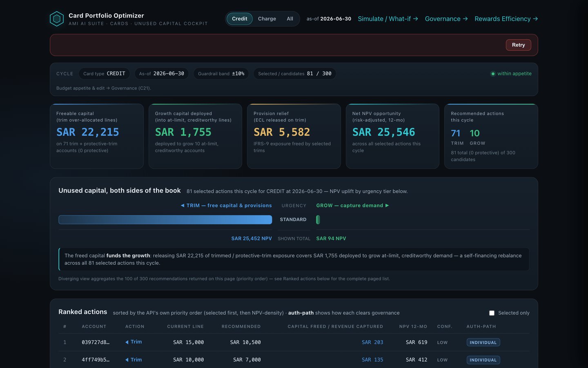This screenshot has height=368, width=588.
Task: Click the green within appetite status dot
Action: (x=493, y=74)
